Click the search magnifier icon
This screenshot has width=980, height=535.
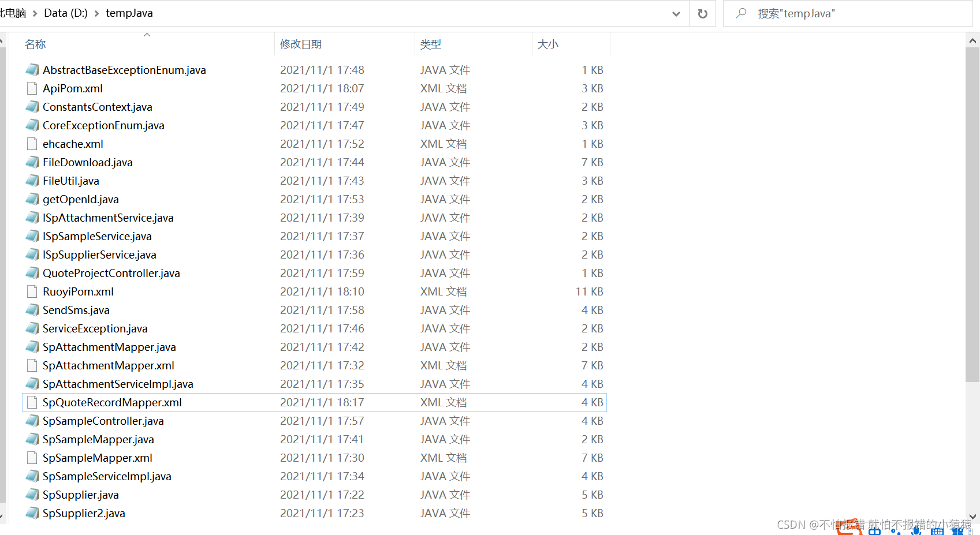tap(741, 13)
